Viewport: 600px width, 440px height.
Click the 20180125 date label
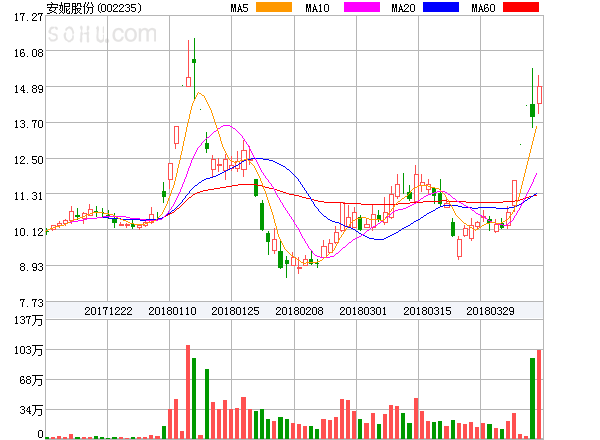click(x=235, y=311)
